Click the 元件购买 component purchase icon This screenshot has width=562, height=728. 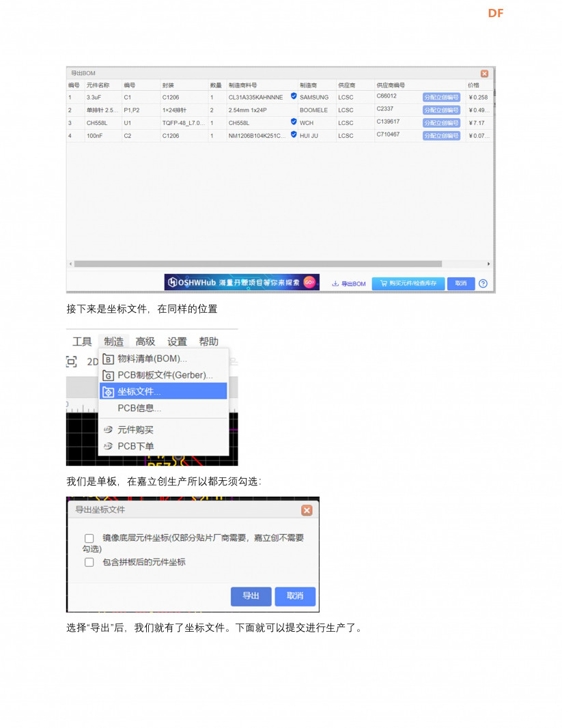coord(108,430)
